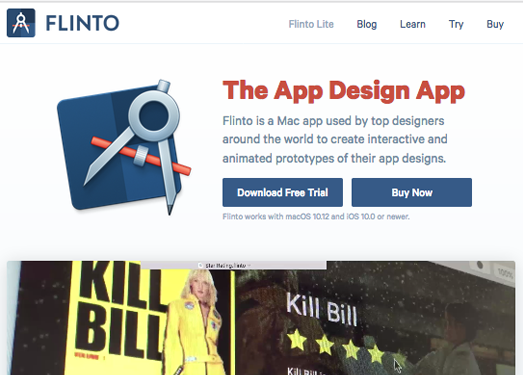The height and width of the screenshot is (375, 523).
Task: Select Try in the top navigation
Action: pos(456,24)
